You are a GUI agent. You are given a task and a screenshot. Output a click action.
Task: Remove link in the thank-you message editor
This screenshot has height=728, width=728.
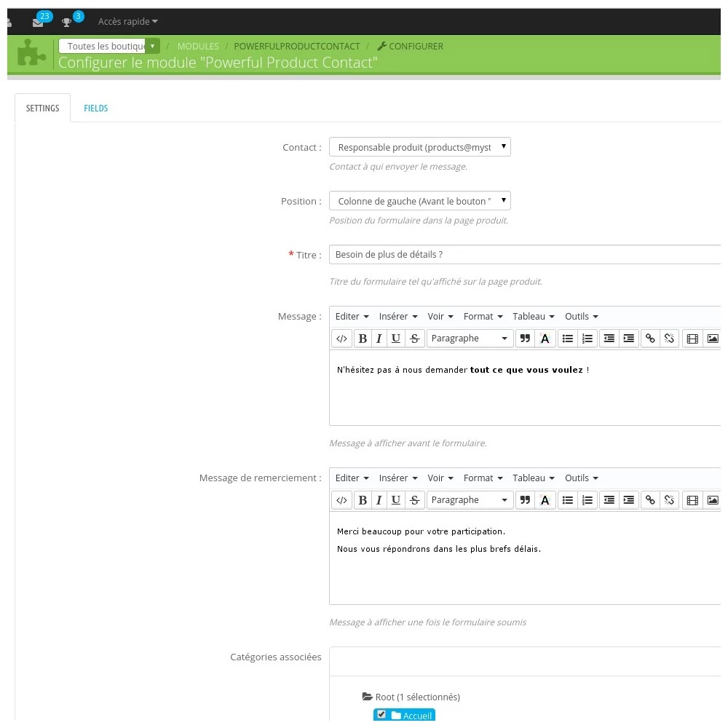click(x=669, y=500)
